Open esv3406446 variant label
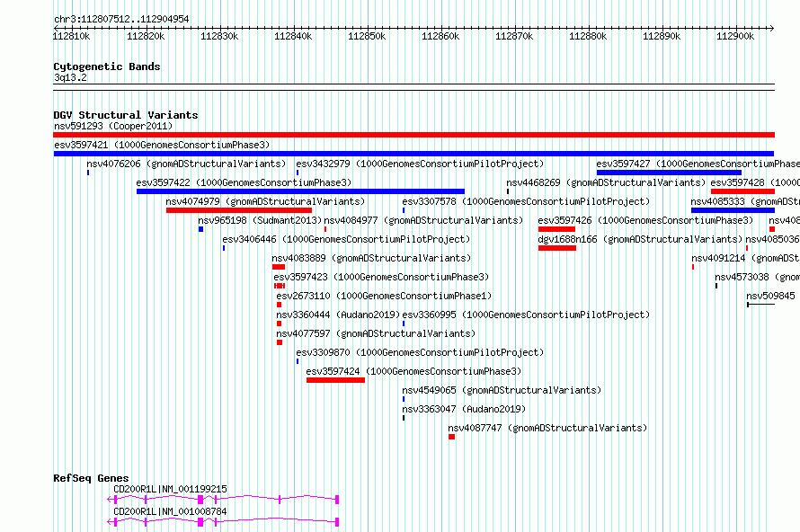This screenshot has width=800, height=532. 346,239
